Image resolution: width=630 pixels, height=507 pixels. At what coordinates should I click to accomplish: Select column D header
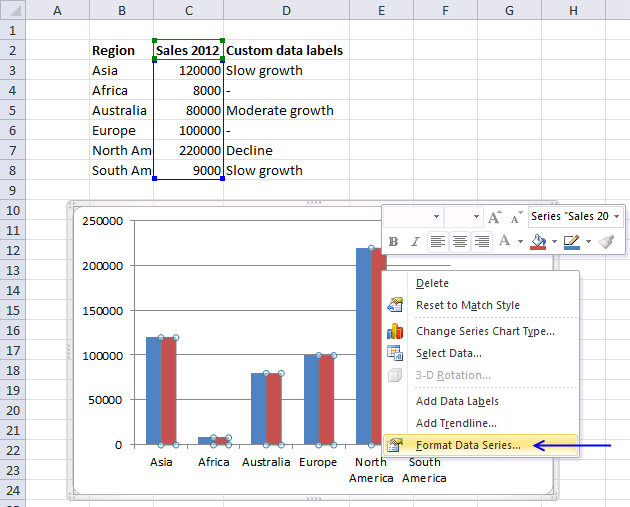[x=286, y=10]
